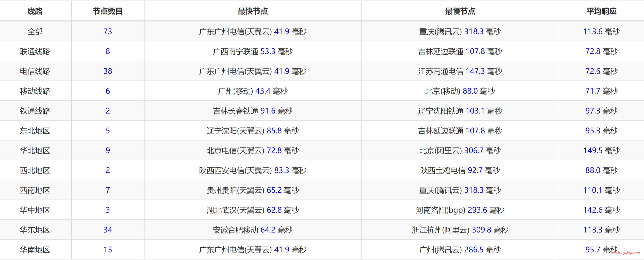Click 吉林长春铁通 91.6 毫秒 cell
Image resolution: width=644 pixels, height=260 pixels.
tap(253, 111)
